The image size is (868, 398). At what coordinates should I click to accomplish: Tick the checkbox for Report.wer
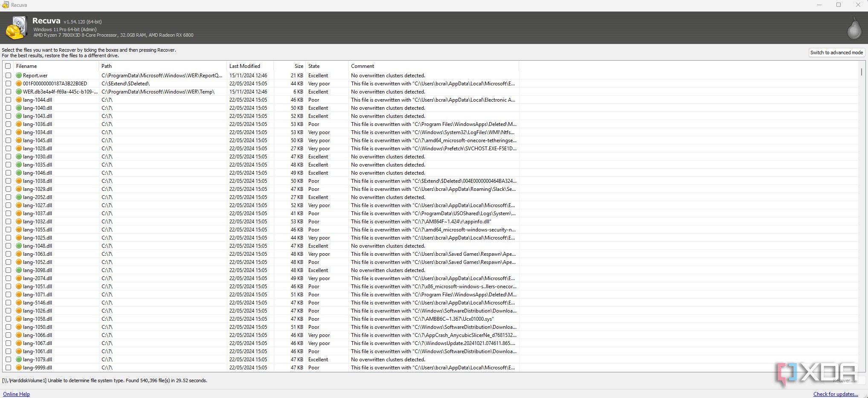coord(8,76)
